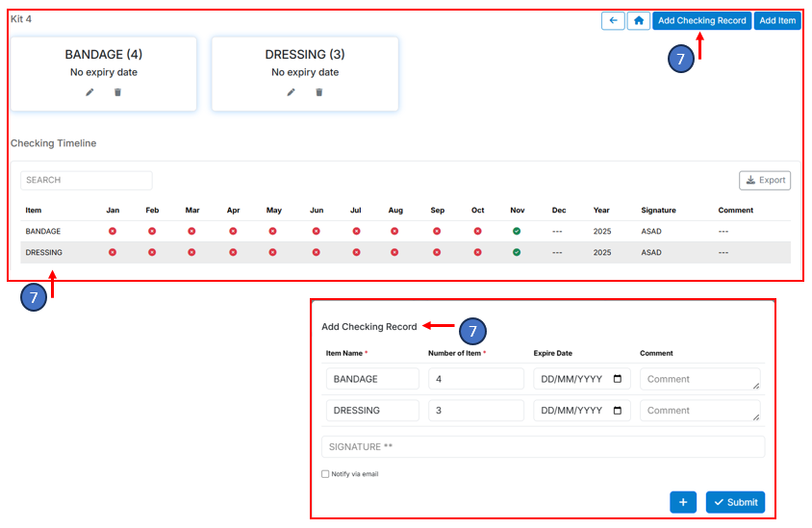Delete the BANDAGE card with trash icon
This screenshot has width=812, height=528.
(117, 92)
